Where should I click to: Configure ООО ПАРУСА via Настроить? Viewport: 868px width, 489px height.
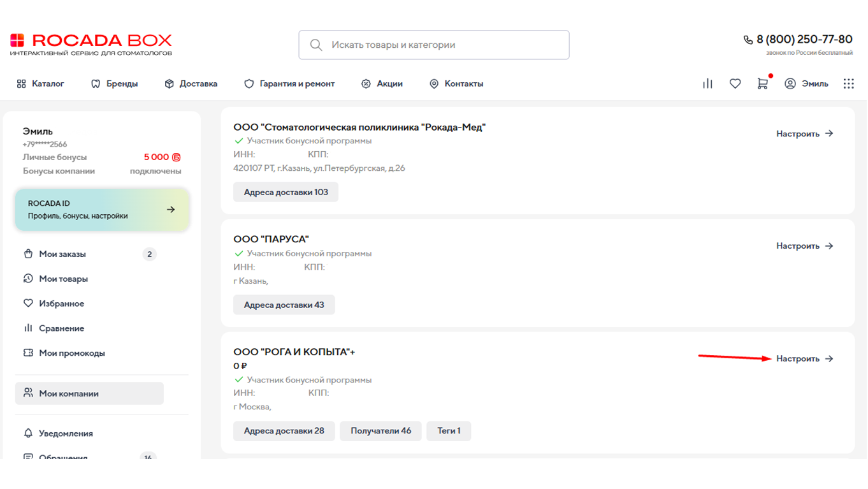805,246
